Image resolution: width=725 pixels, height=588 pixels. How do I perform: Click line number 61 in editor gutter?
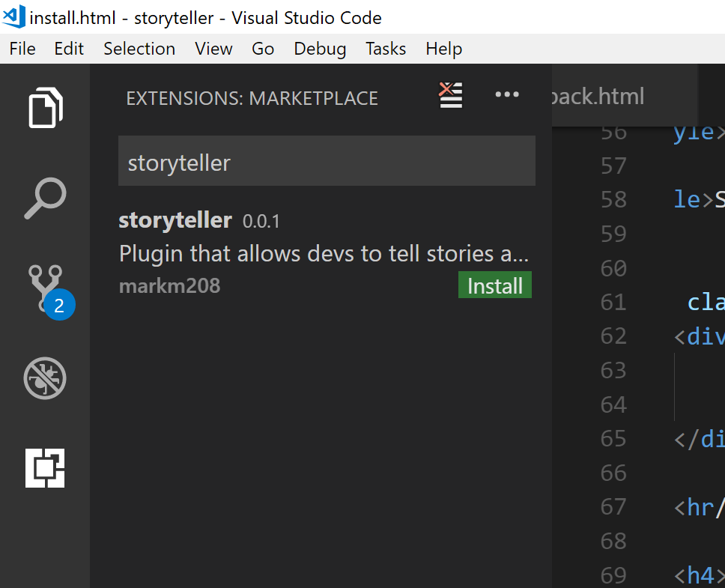point(613,303)
